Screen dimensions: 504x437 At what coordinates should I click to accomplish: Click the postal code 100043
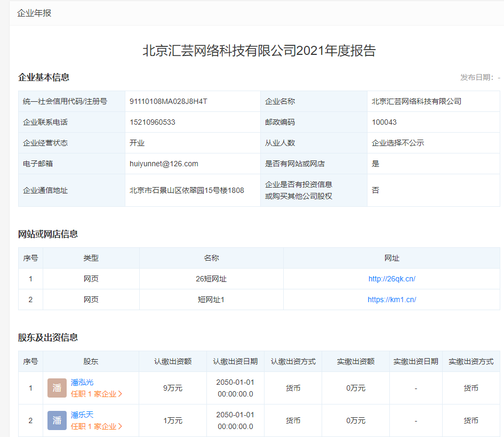384,123
